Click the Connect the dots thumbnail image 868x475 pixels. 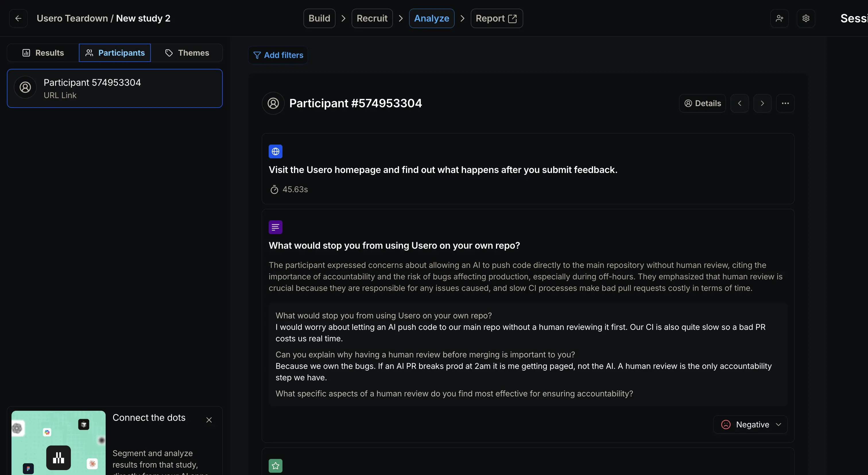[59, 443]
